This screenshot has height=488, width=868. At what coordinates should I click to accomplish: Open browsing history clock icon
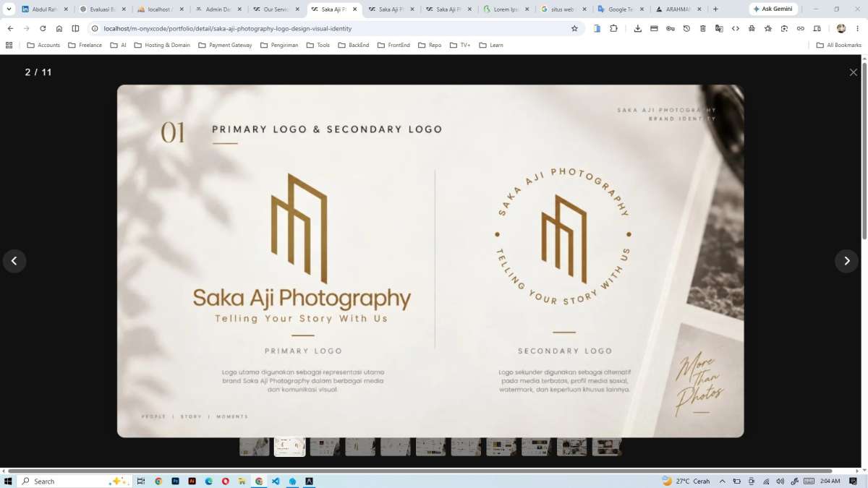[x=686, y=28]
